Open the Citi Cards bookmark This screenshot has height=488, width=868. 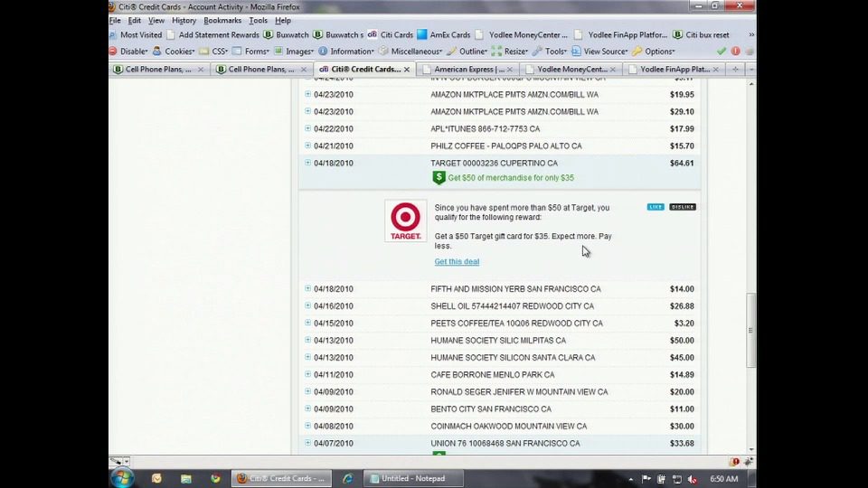pos(391,34)
